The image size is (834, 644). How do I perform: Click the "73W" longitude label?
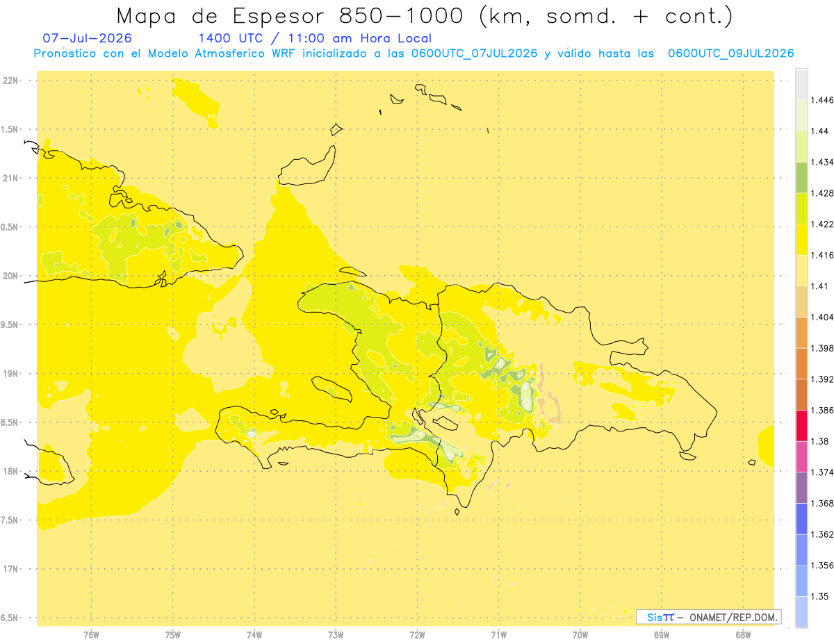(x=336, y=635)
